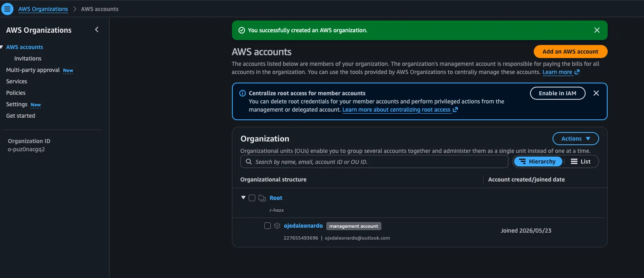Collapse the Root tree node
Viewport: 644px width, 278px height.
click(243, 197)
